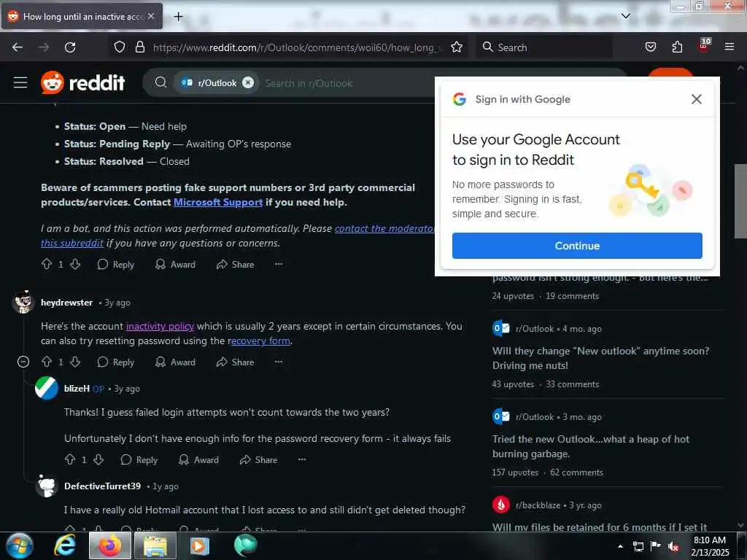Viewport: 747px width, 560px height.
Task: Upvote blizeH's reply
Action: [x=70, y=459]
